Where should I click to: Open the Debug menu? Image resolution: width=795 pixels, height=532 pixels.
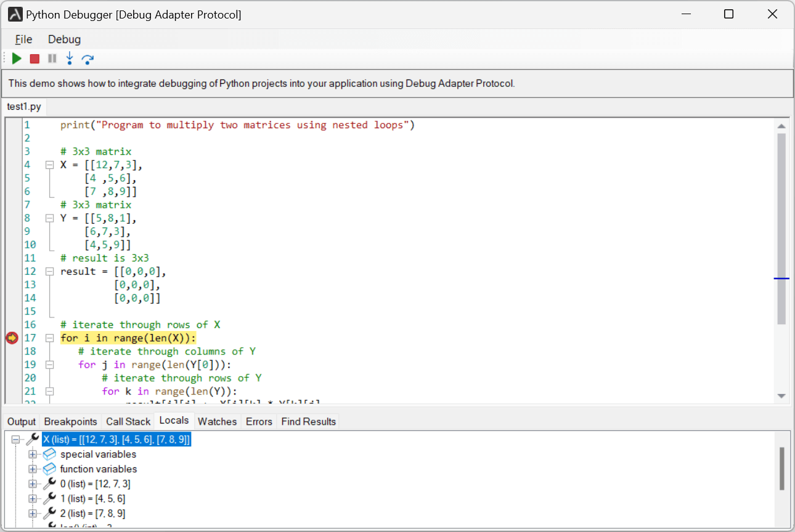64,39
